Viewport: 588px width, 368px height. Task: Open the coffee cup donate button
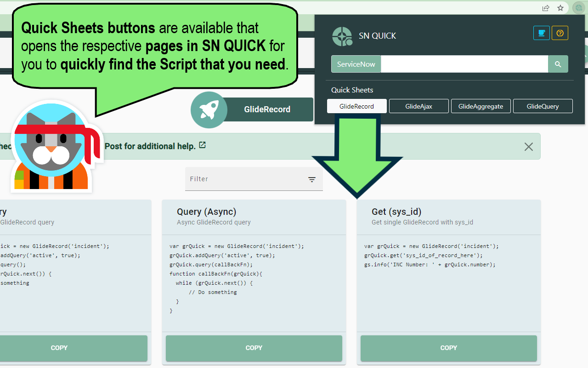click(x=542, y=33)
